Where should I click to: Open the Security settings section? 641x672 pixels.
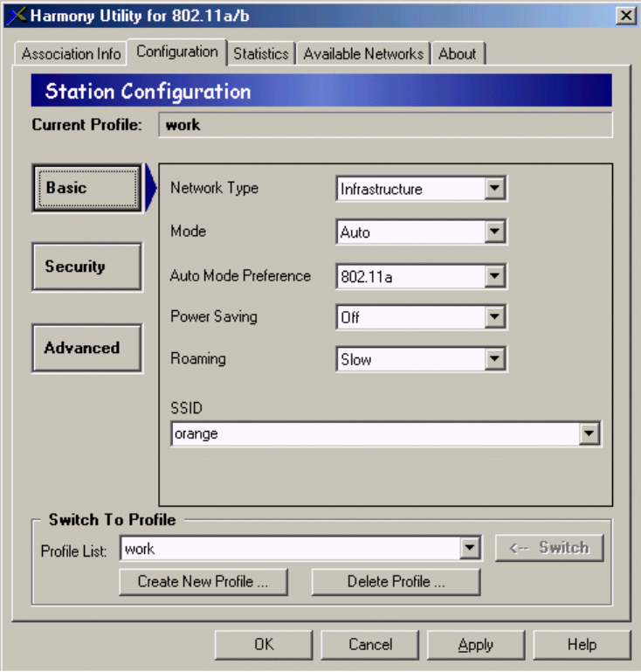click(87, 267)
